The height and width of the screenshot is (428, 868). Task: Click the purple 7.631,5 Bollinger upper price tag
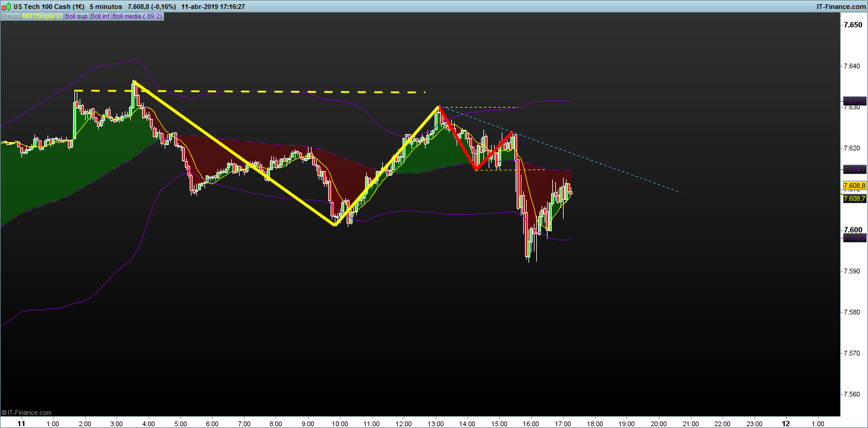pyautogui.click(x=854, y=101)
